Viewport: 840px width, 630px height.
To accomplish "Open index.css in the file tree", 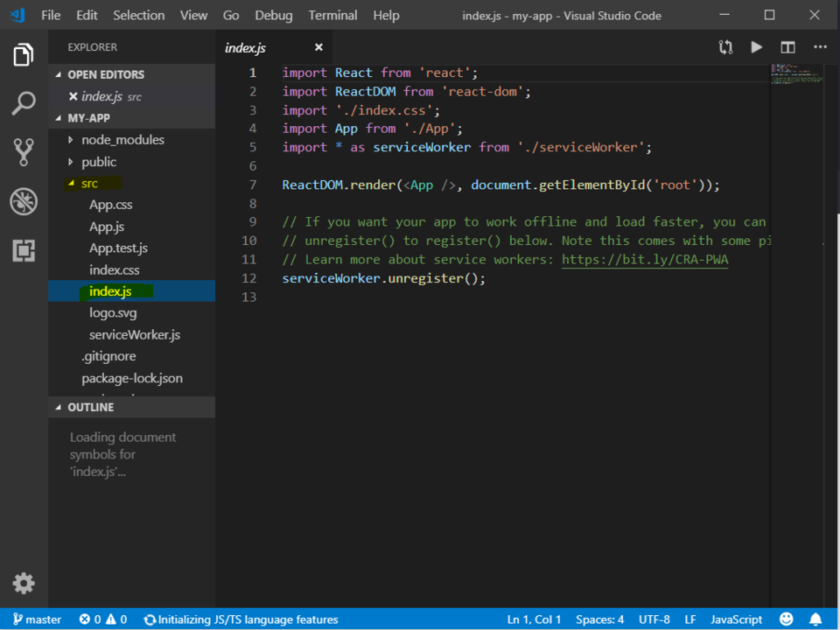I will point(132,270).
